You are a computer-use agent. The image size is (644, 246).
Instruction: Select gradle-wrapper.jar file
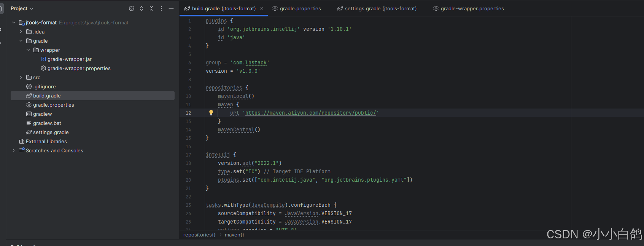coord(69,59)
